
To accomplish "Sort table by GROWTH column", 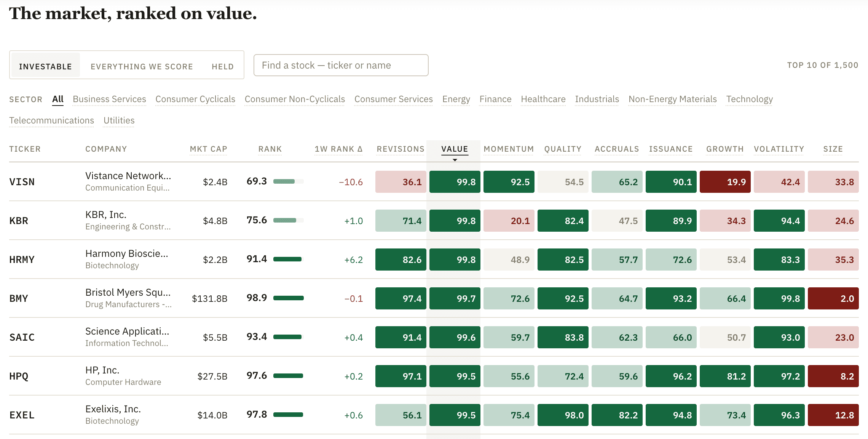I will point(725,149).
